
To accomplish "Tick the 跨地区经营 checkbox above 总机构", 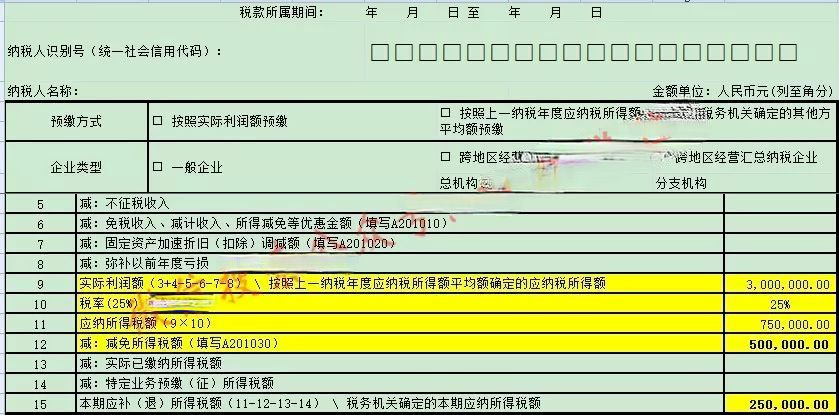I will coord(446,157).
